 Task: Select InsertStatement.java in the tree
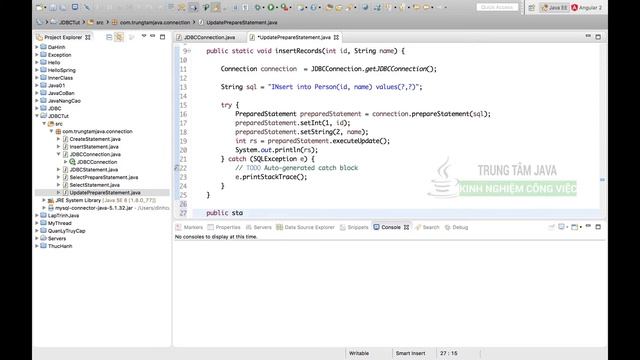pos(94,147)
